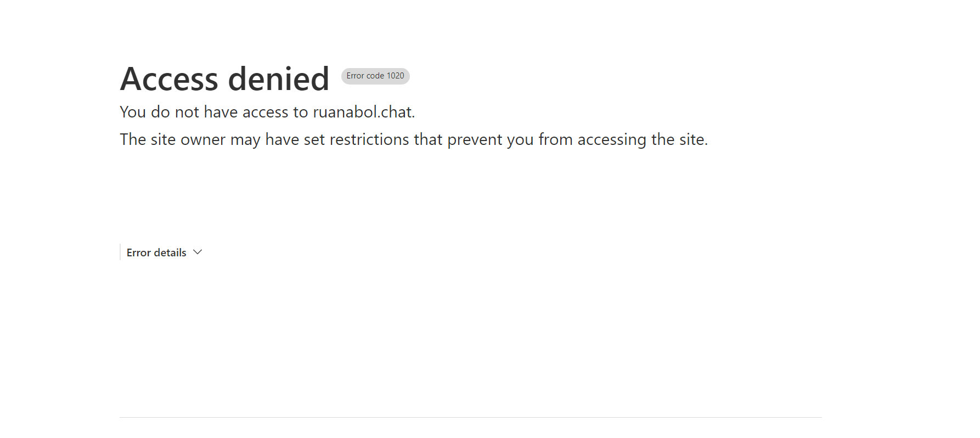Click the number 1020 in the badge

395,76
